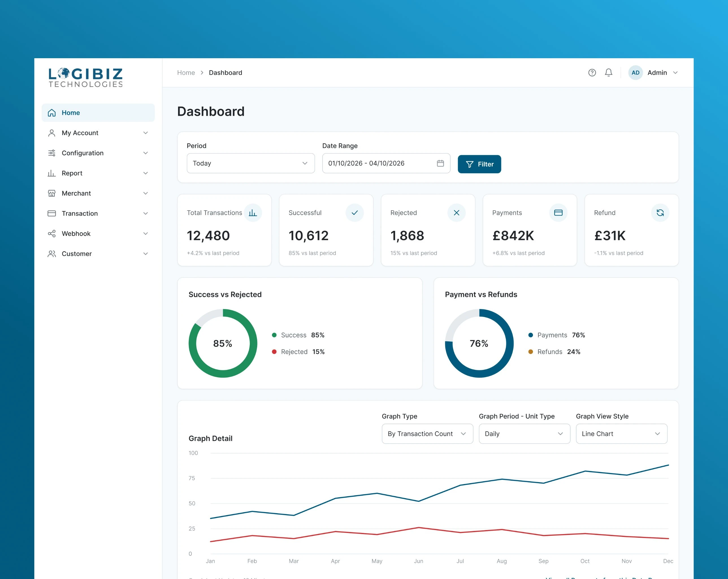Select Home in the sidebar
Screen dimensions: 728x579
pyautogui.click(x=98, y=113)
